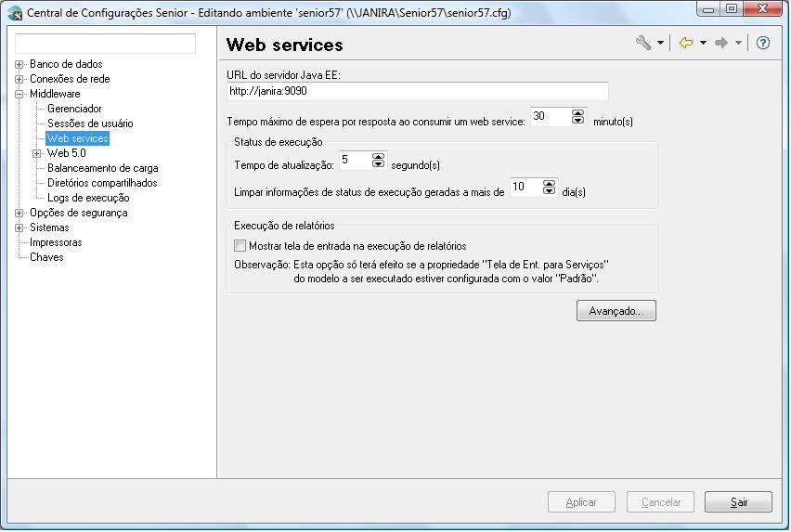791x532 pixels.
Task: Click the app icon in title bar
Action: pyautogui.click(x=15, y=13)
